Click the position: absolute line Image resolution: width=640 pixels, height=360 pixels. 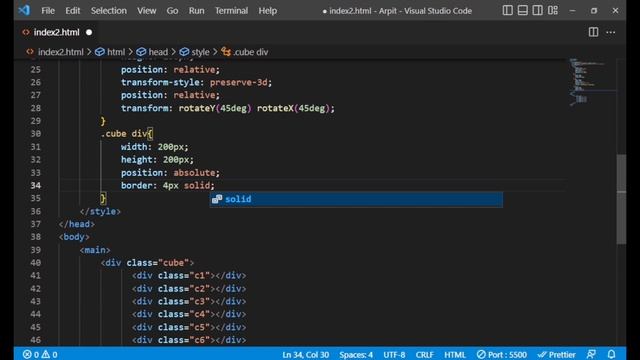tap(170, 173)
